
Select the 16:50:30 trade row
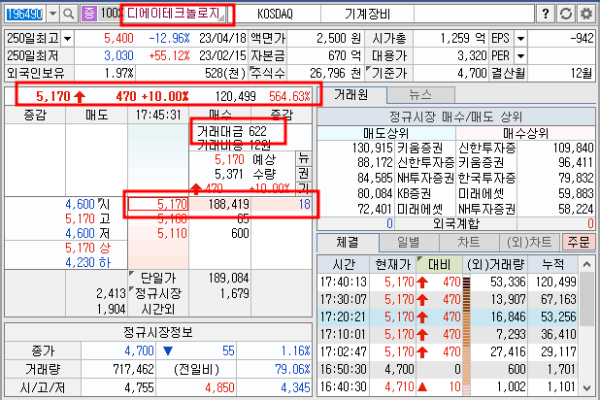pyautogui.click(x=448, y=369)
